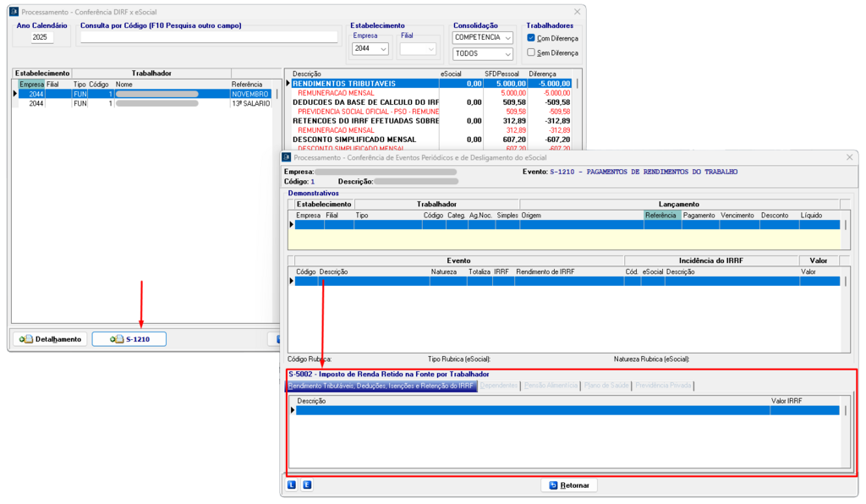Toggle the Com Diferença checkbox
The height and width of the screenshot is (504, 866).
click(531, 38)
